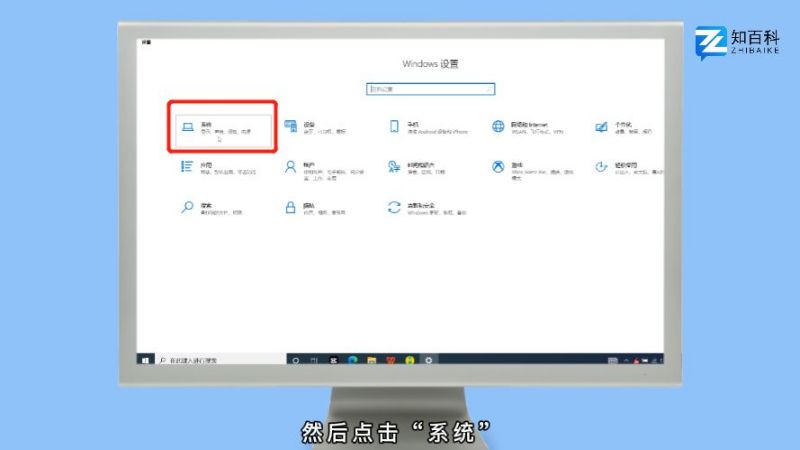Screen dimensions: 800x450
Task: Open the red app icon on taskbar
Action: point(391,360)
